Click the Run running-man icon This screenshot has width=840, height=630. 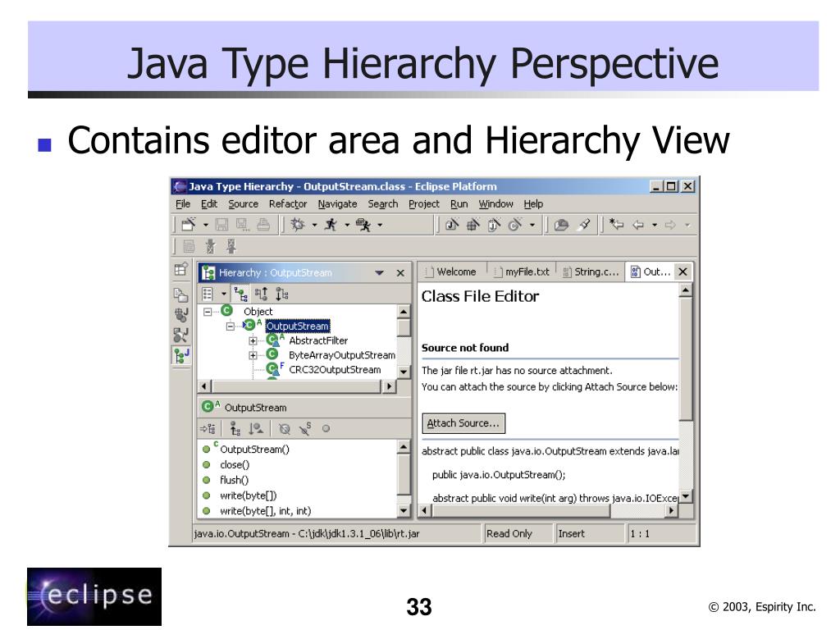(x=331, y=225)
